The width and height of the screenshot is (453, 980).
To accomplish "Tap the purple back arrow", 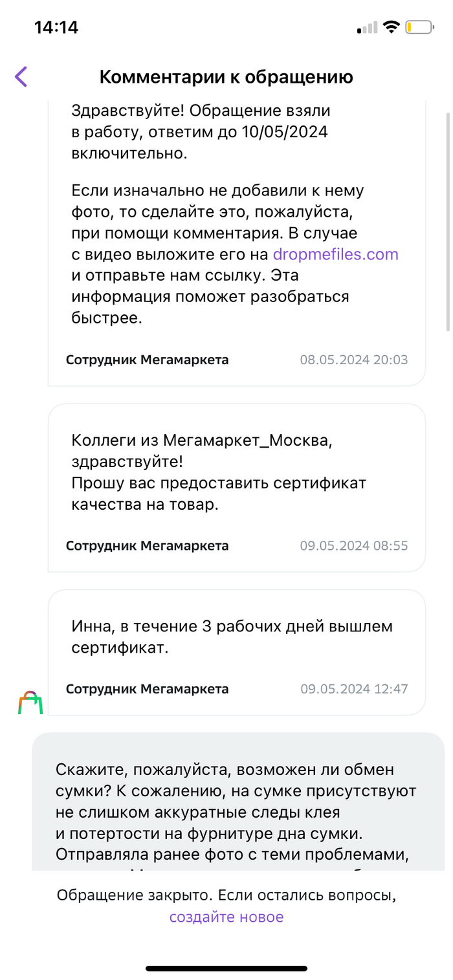I will [21, 77].
